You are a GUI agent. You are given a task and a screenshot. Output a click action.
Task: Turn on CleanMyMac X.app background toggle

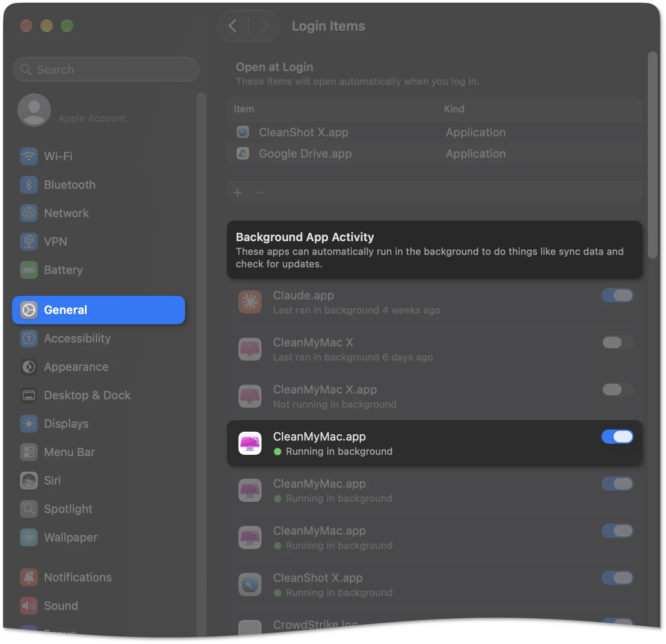pos(617,390)
